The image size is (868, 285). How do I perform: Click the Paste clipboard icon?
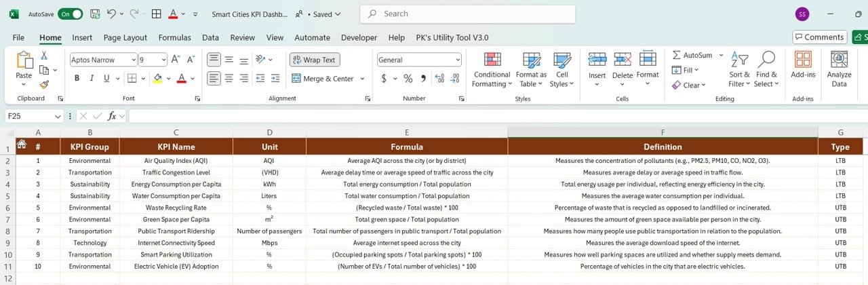24,61
